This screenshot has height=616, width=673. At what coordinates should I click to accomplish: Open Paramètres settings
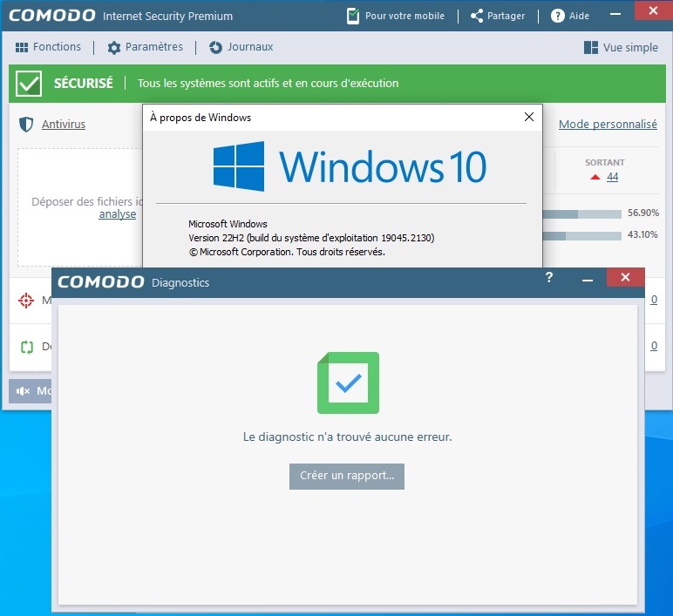[145, 47]
